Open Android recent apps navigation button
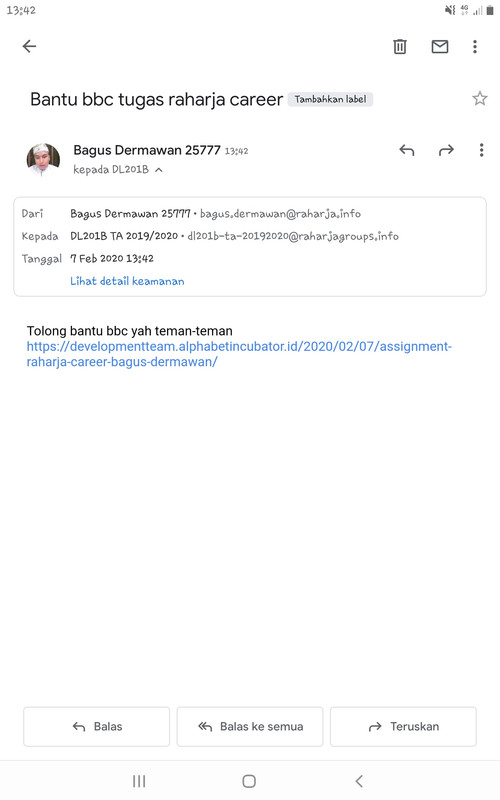Image resolution: width=500 pixels, height=800 pixels. pyautogui.click(x=139, y=781)
